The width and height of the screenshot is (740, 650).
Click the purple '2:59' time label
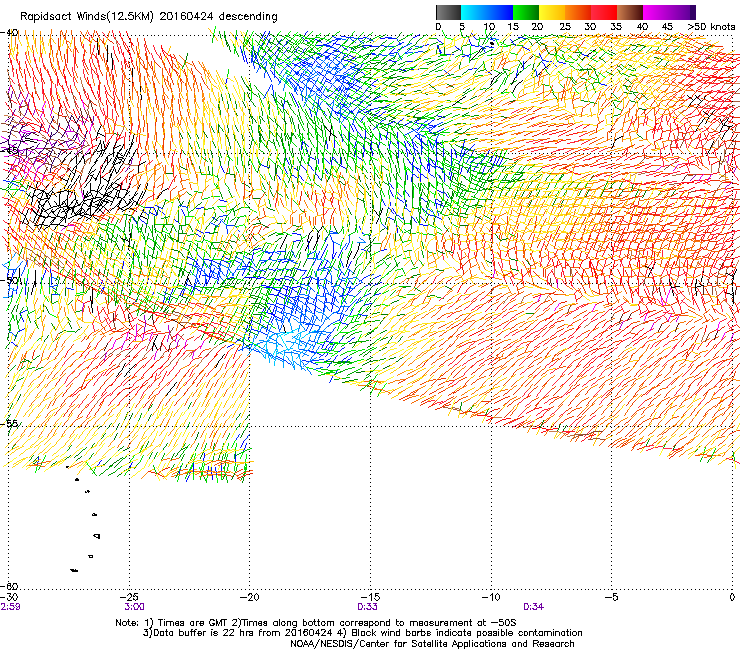pos(10,607)
